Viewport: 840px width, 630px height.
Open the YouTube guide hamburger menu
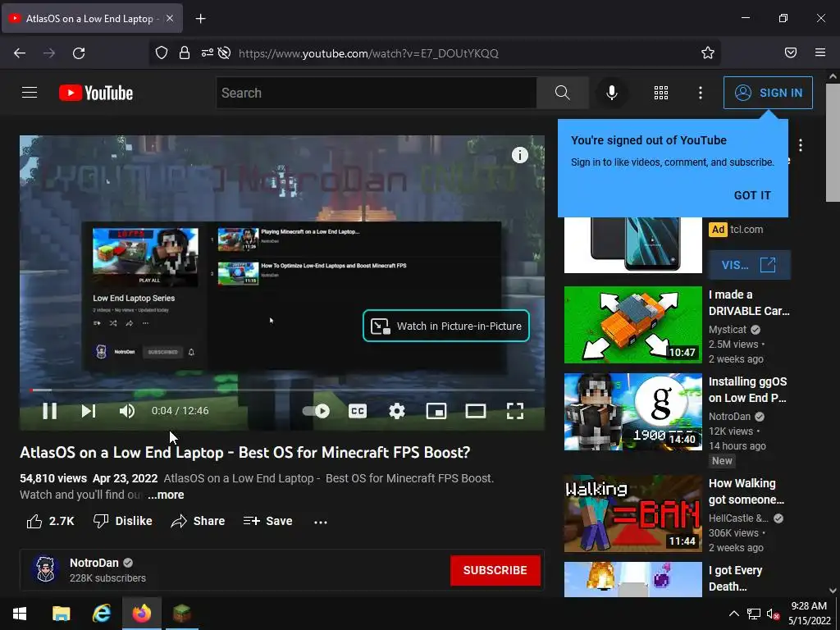(30, 93)
